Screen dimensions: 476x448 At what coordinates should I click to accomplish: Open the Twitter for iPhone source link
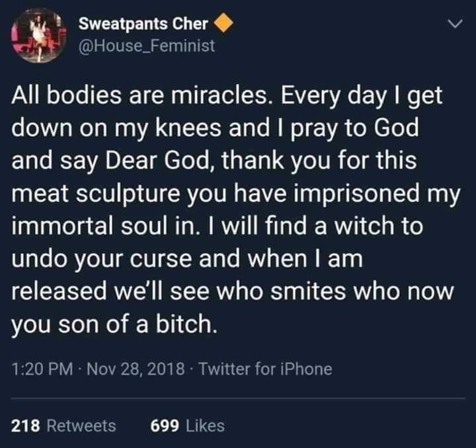click(x=266, y=369)
